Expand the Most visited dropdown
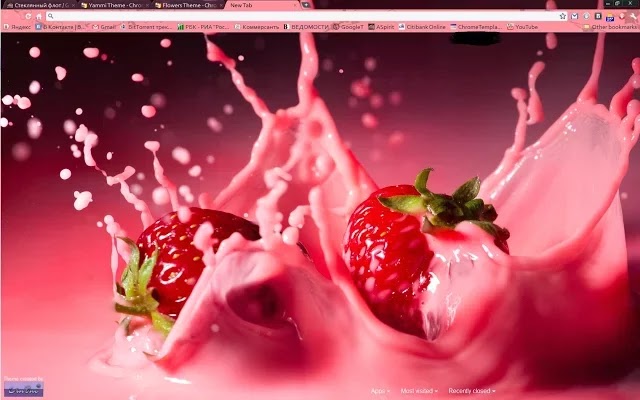This screenshot has height=400, width=640. [x=419, y=391]
